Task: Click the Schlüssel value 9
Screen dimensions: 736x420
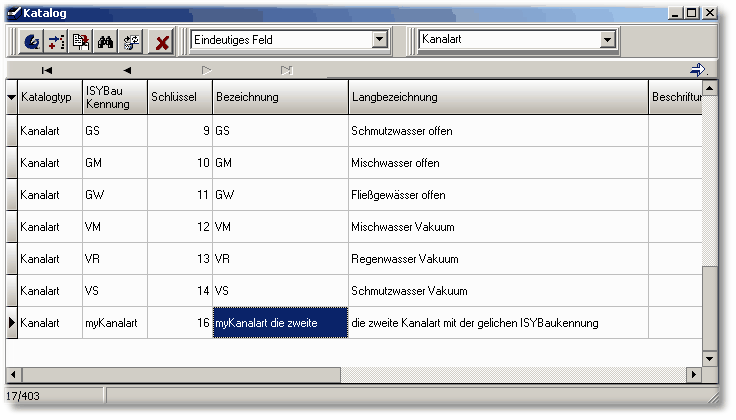Action: [180, 131]
